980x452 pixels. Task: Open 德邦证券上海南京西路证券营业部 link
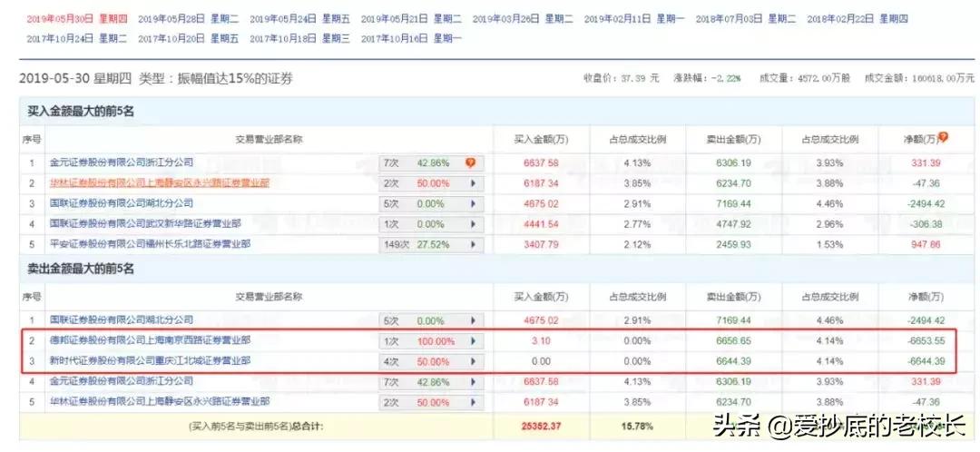coord(150,340)
